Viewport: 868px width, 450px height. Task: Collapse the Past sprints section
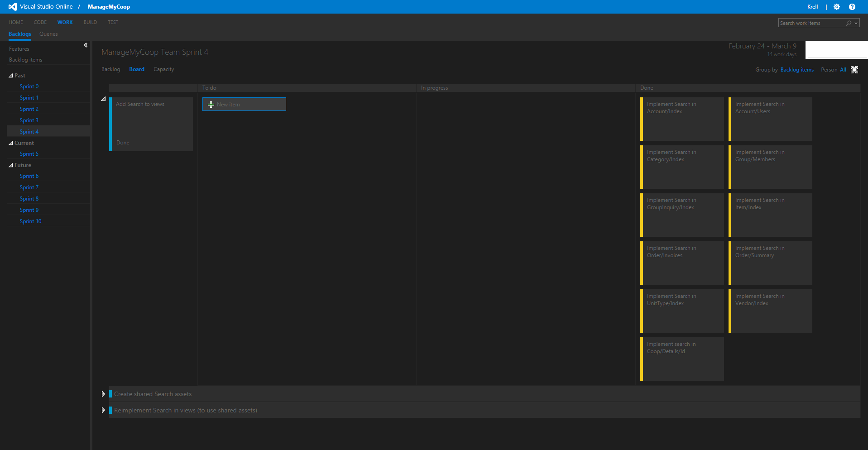[x=10, y=75]
